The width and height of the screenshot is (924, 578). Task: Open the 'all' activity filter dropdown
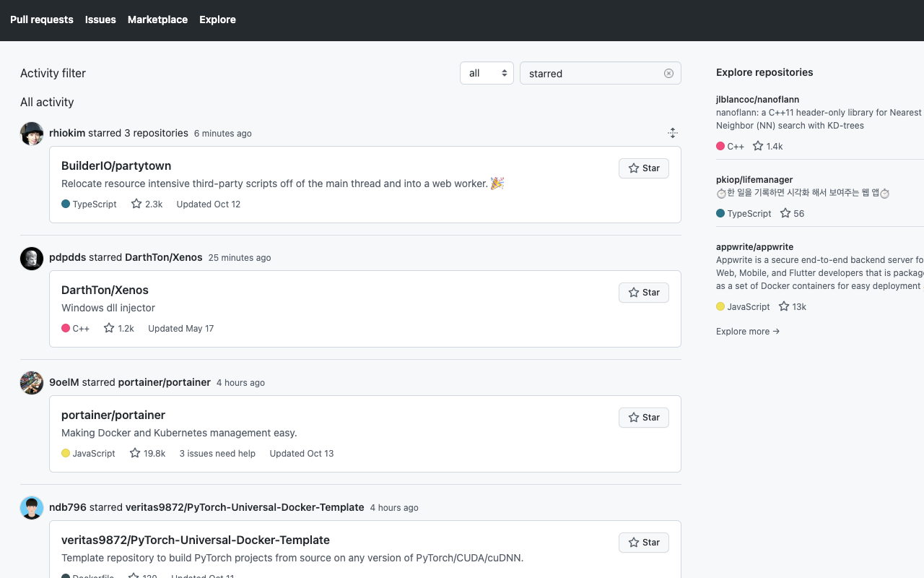tap(487, 73)
